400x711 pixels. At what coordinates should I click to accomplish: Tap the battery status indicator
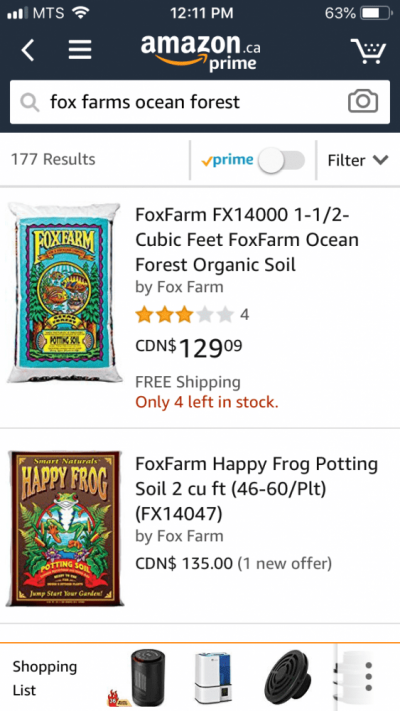tap(376, 13)
